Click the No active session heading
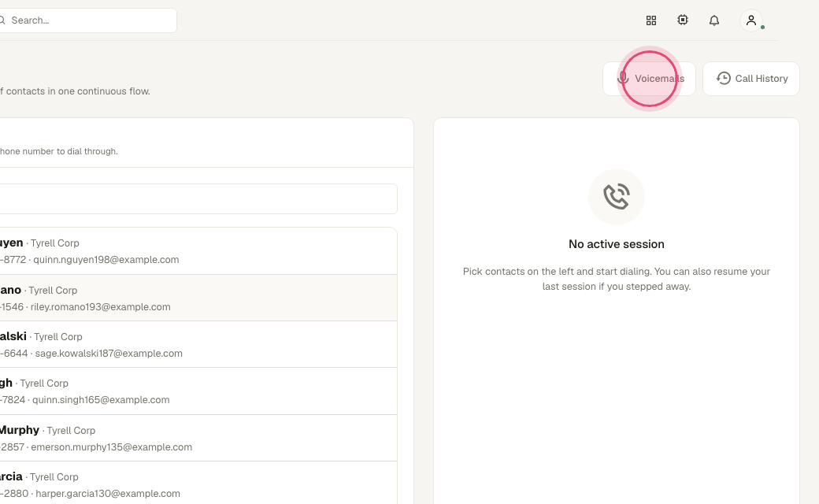The image size is (819, 504). 617,244
